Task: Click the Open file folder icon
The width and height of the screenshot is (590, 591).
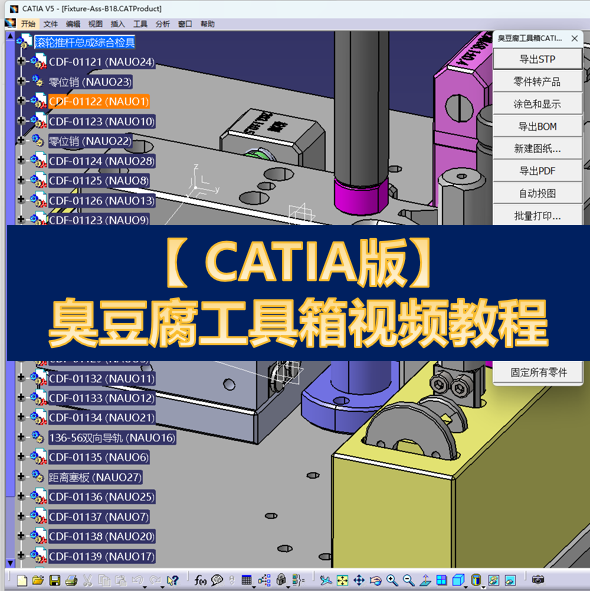Action: [x=38, y=580]
